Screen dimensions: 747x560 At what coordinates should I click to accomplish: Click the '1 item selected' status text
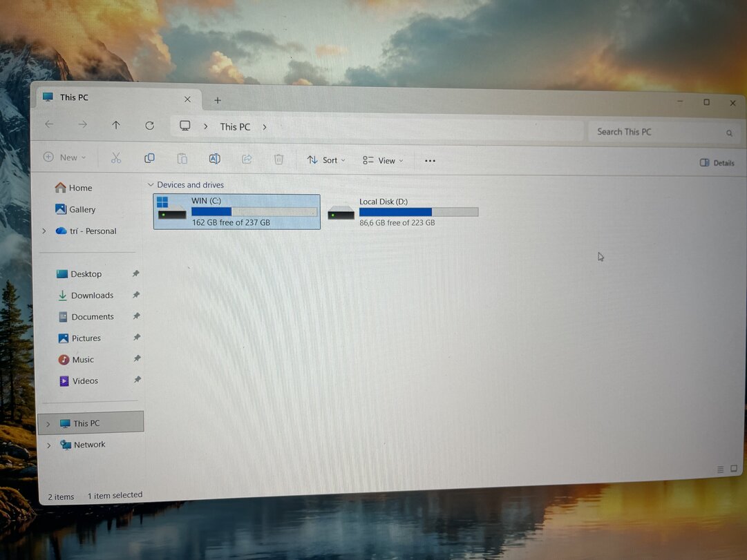point(115,495)
